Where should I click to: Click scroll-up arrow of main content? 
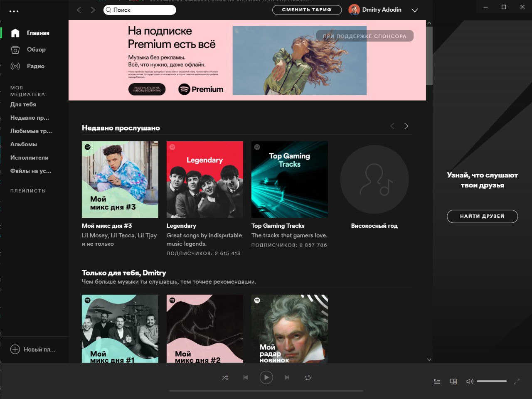[x=429, y=23]
